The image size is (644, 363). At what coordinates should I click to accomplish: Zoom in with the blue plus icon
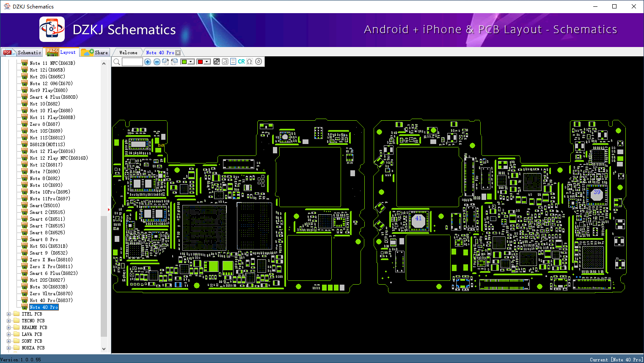click(x=148, y=62)
